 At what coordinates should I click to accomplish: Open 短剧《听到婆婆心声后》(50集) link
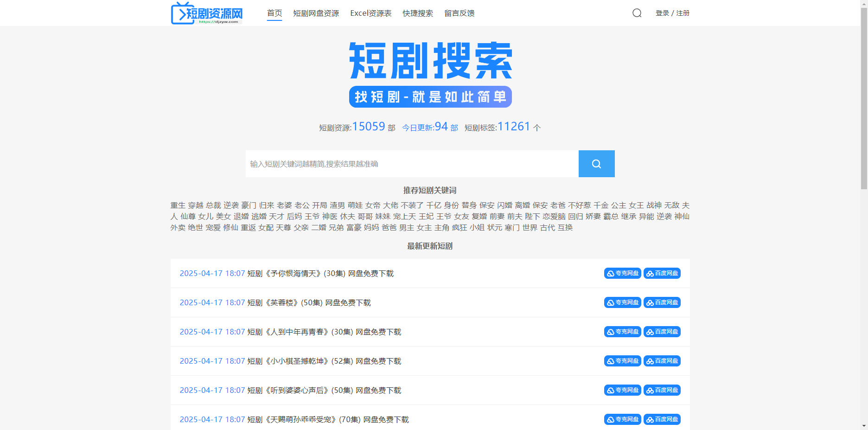(x=324, y=391)
